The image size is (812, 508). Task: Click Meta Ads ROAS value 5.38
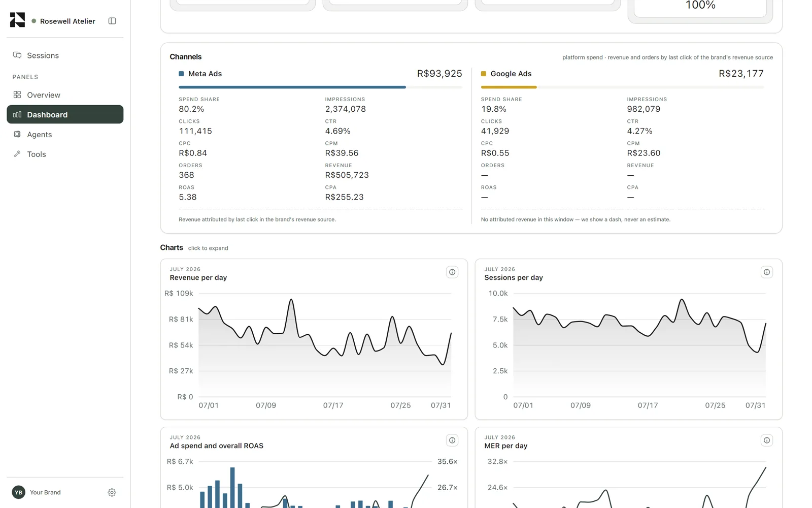pos(188,197)
